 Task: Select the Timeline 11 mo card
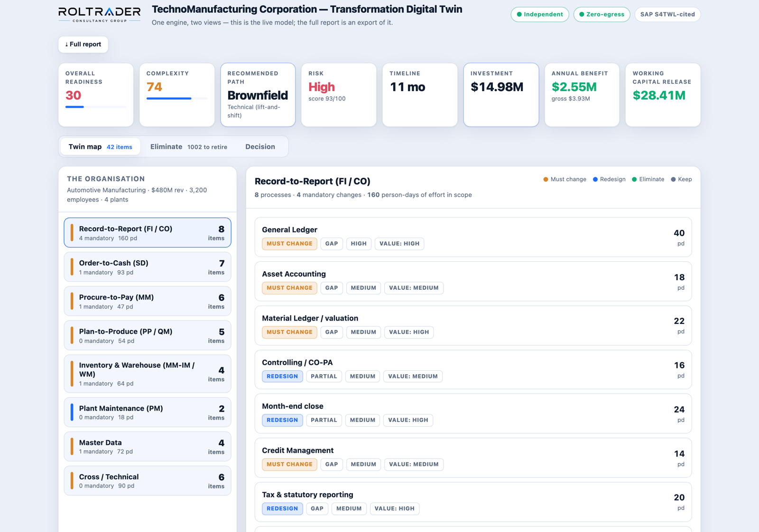click(x=420, y=95)
